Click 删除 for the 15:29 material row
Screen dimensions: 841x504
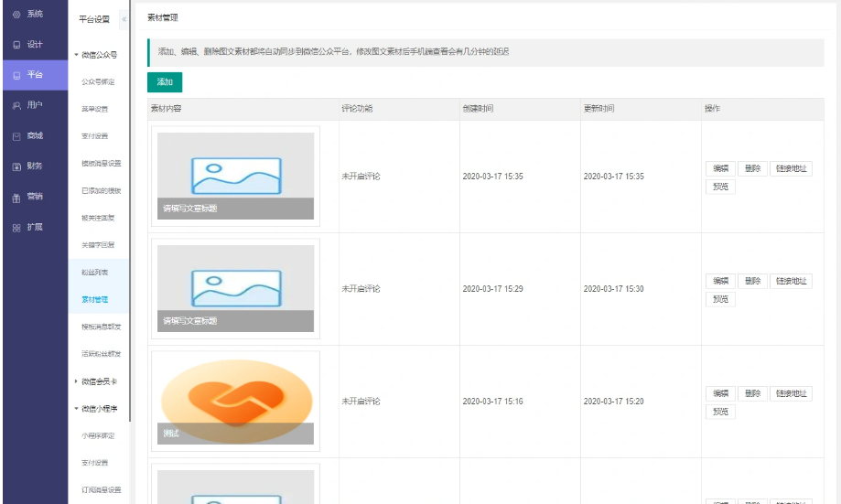pyautogui.click(x=752, y=281)
